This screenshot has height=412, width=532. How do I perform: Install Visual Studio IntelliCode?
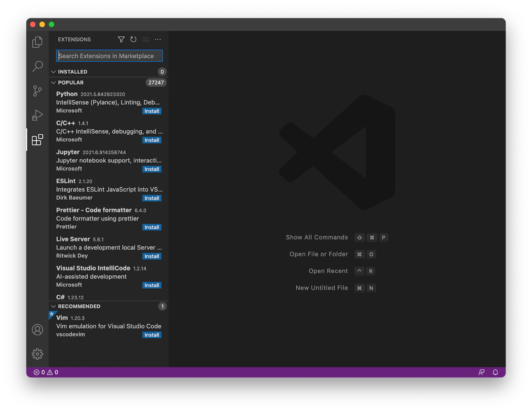click(x=152, y=285)
